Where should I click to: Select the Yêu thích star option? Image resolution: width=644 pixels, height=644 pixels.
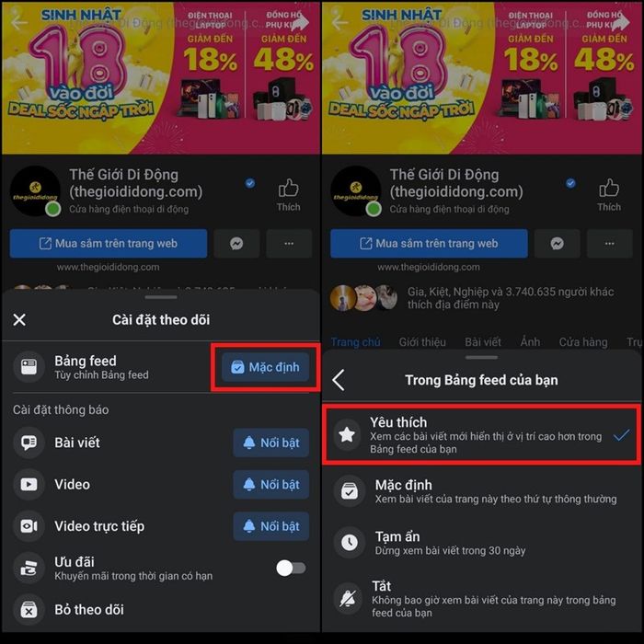(x=481, y=435)
